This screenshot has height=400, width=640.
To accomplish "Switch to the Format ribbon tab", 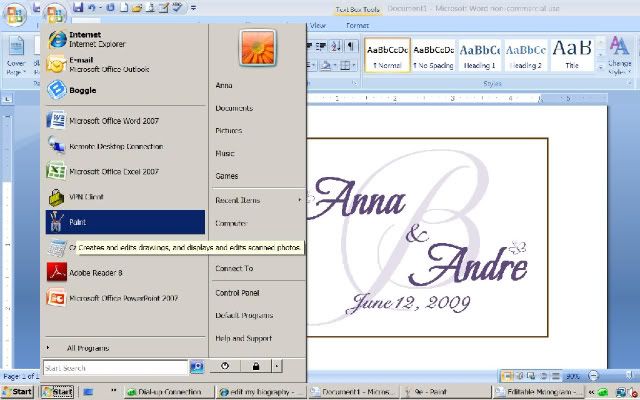I will coord(357,25).
